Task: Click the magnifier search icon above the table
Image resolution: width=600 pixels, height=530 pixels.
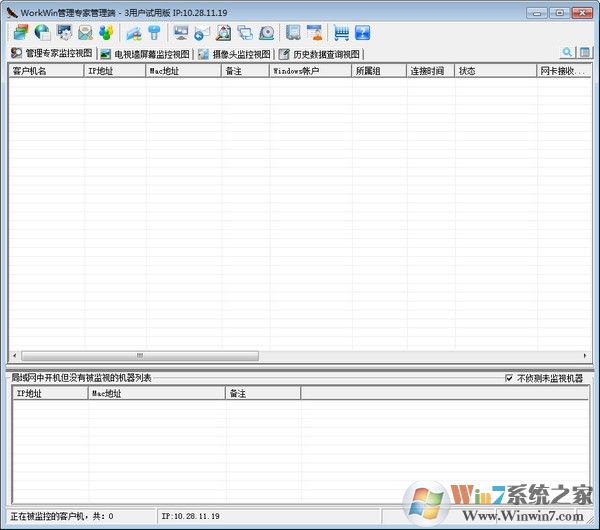Action: [x=567, y=53]
